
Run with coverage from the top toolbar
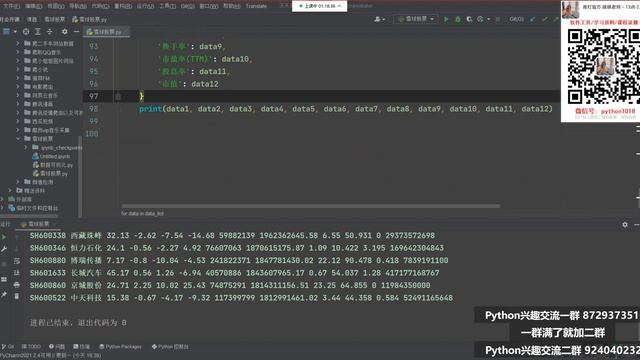469,19
